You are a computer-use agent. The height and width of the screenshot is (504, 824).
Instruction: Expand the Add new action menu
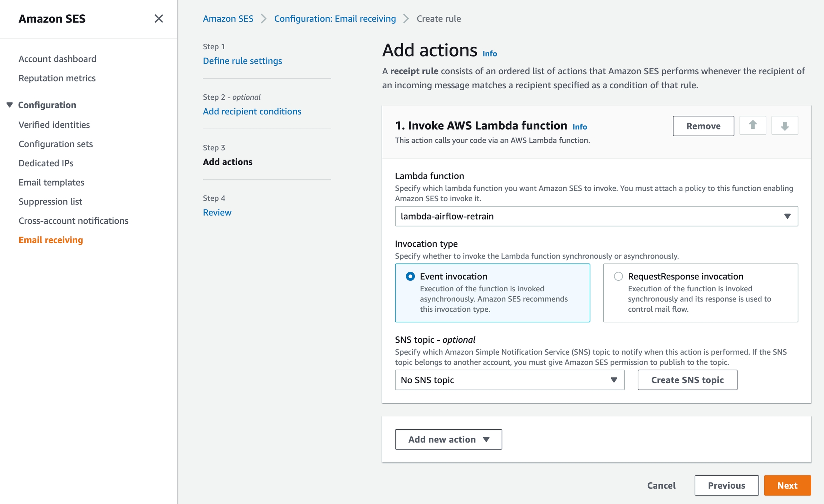pyautogui.click(x=448, y=439)
